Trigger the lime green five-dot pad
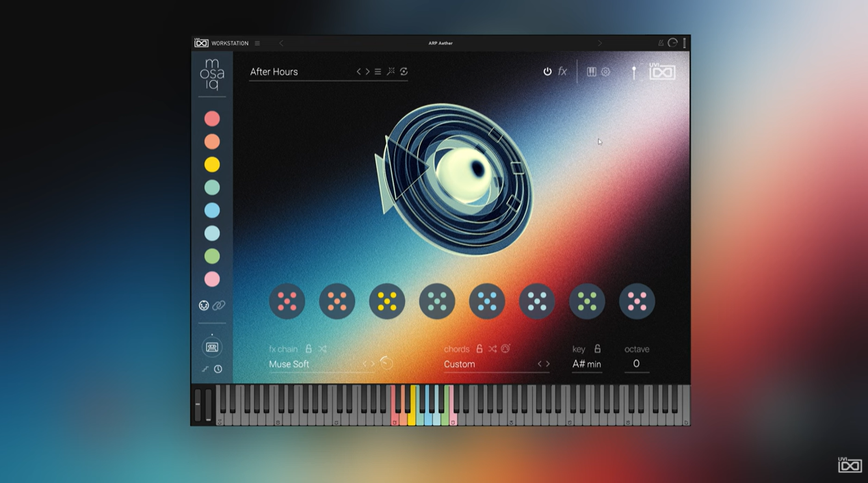 click(587, 301)
